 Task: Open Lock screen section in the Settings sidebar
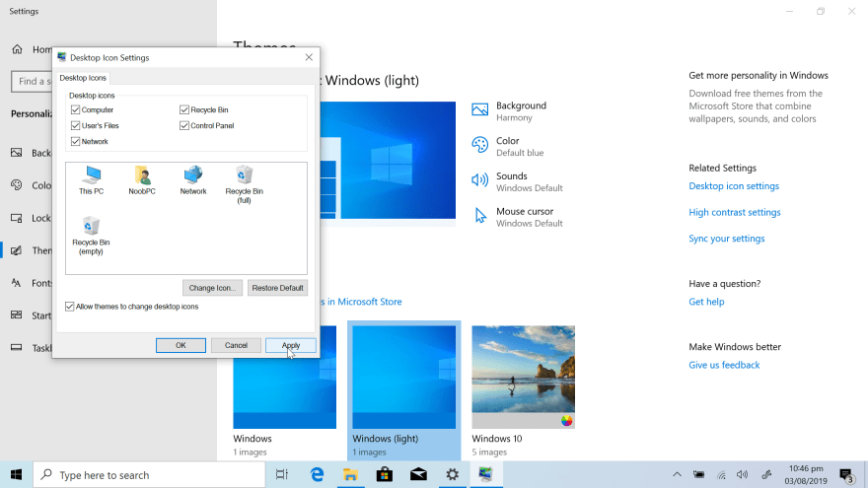click(x=31, y=218)
